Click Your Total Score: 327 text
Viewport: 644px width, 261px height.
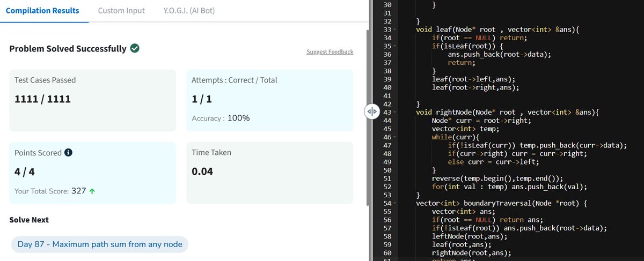coord(50,191)
